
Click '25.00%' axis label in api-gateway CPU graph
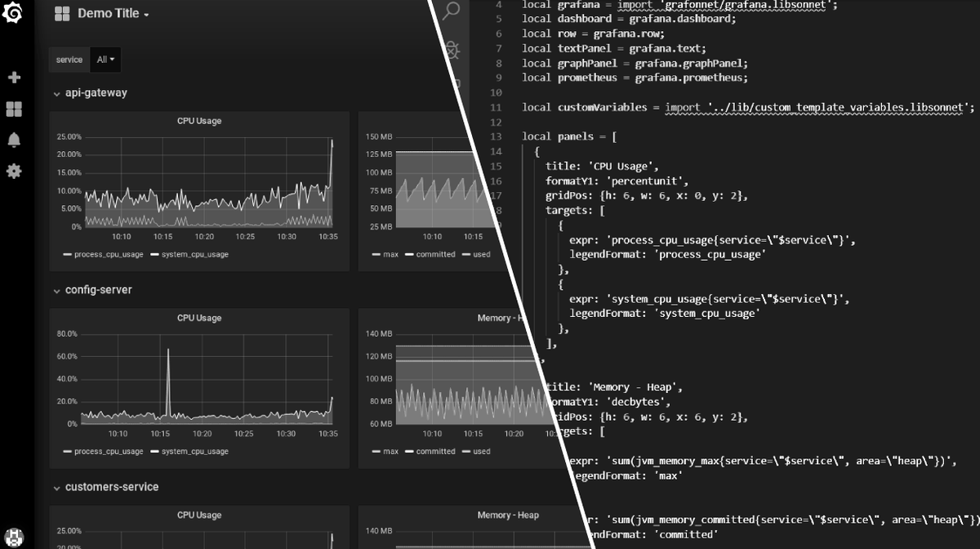[x=69, y=136]
